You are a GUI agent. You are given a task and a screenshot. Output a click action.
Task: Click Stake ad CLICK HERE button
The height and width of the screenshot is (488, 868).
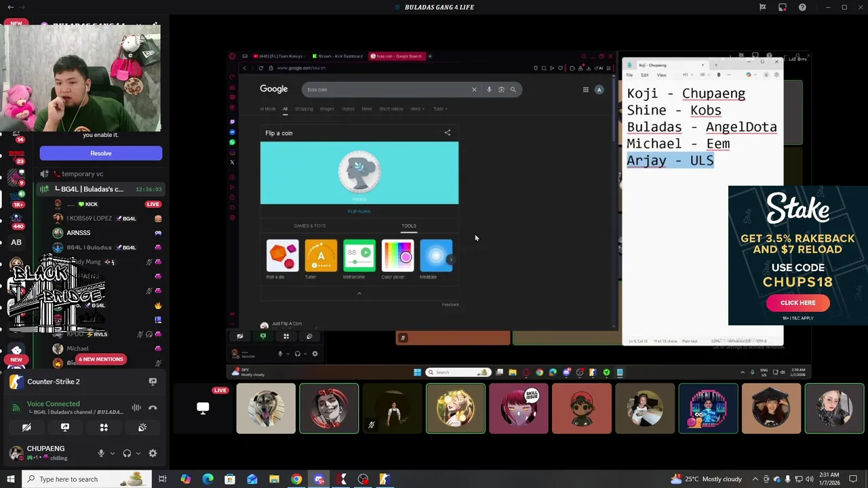tap(797, 303)
